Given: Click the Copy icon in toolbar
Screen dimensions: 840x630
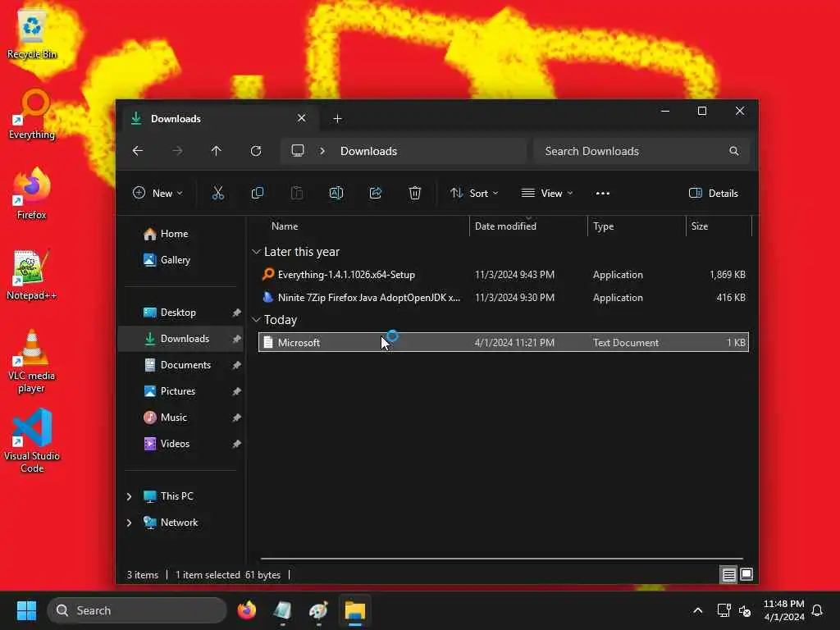Looking at the screenshot, I should click(x=257, y=194).
